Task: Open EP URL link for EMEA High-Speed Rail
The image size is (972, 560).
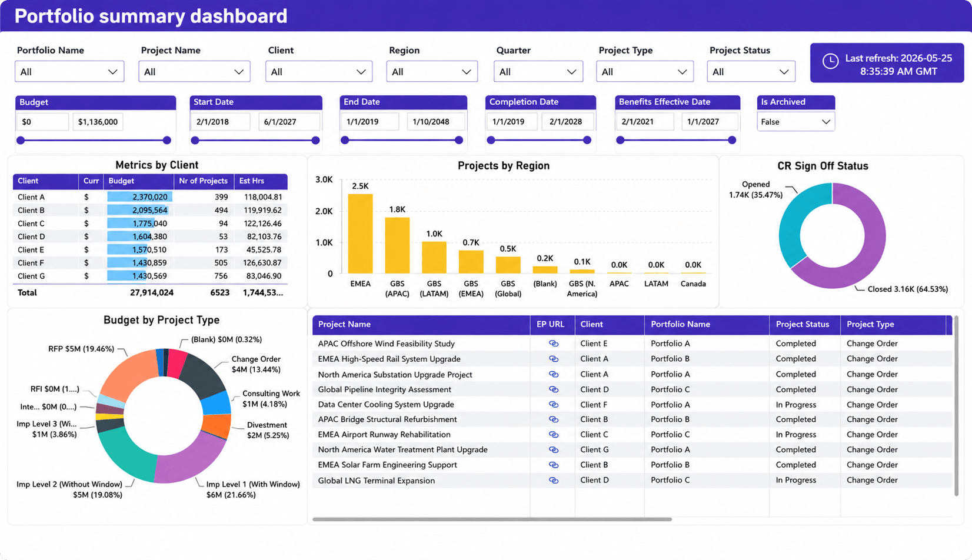Action: coord(553,359)
